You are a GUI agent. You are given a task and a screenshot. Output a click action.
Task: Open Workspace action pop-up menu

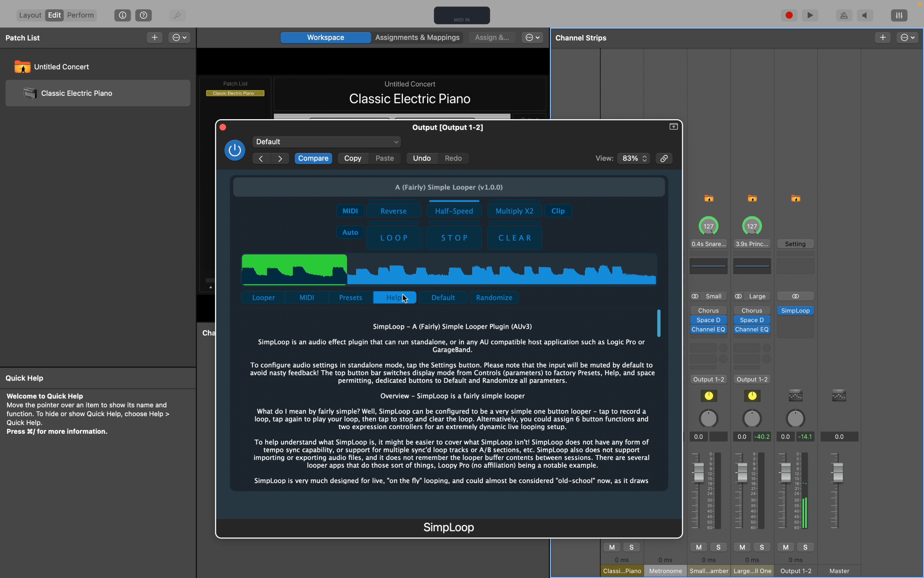click(x=533, y=38)
